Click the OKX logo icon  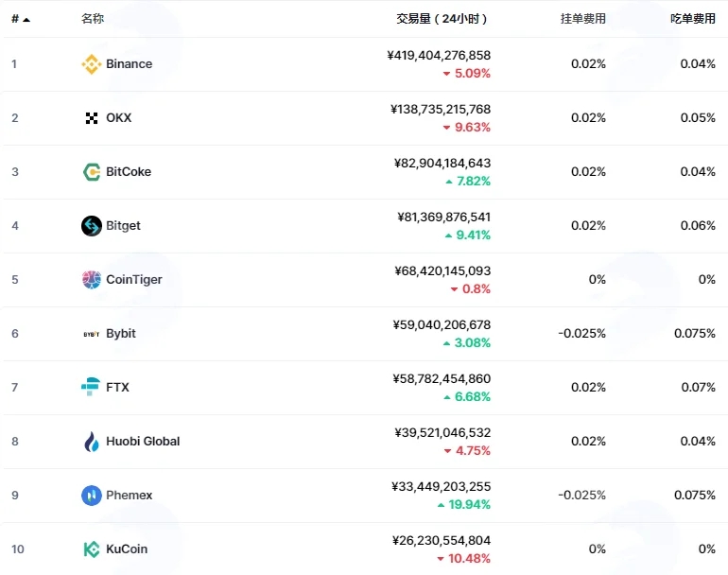(x=92, y=118)
